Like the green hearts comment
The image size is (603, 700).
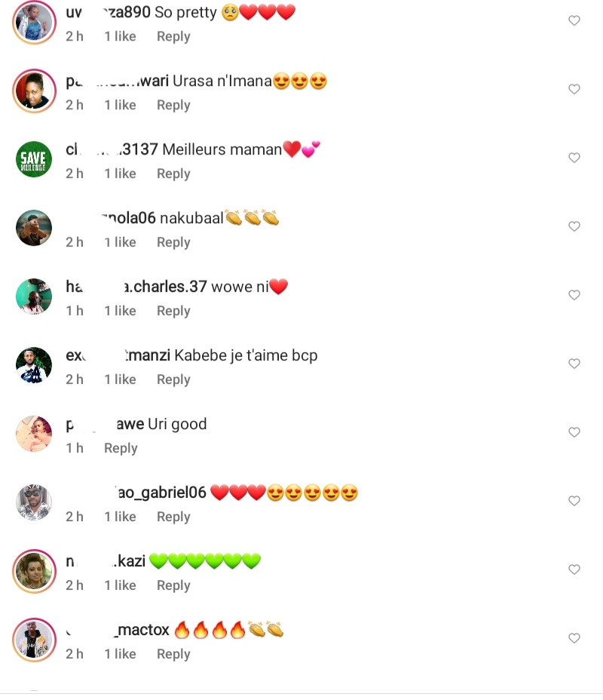coord(574,570)
